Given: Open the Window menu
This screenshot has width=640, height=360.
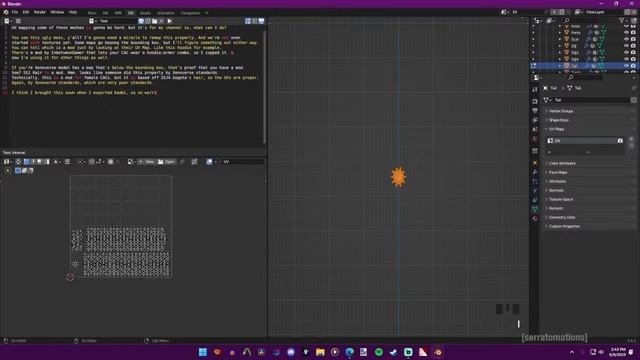Looking at the screenshot, I should (57, 12).
